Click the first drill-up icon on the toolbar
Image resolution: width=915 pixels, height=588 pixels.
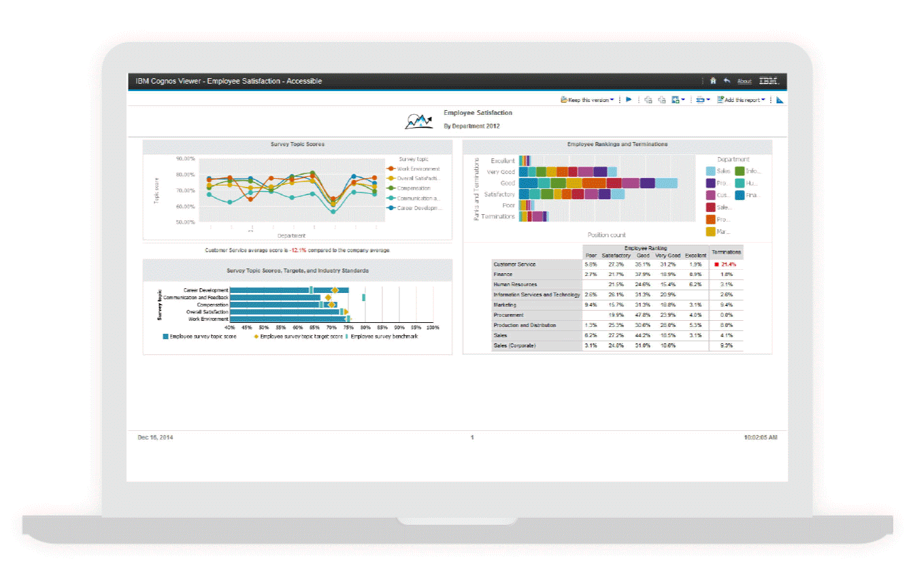point(648,99)
